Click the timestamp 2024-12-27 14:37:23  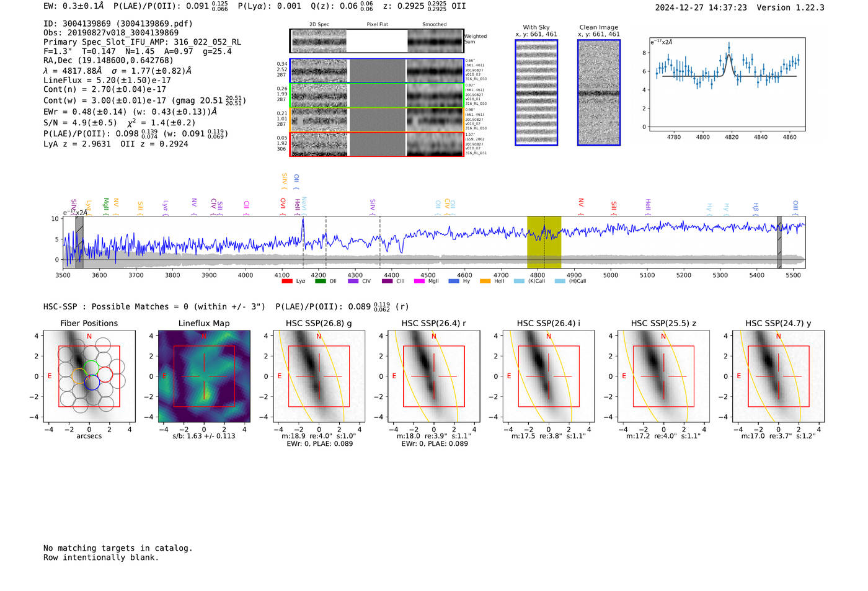[x=701, y=7]
